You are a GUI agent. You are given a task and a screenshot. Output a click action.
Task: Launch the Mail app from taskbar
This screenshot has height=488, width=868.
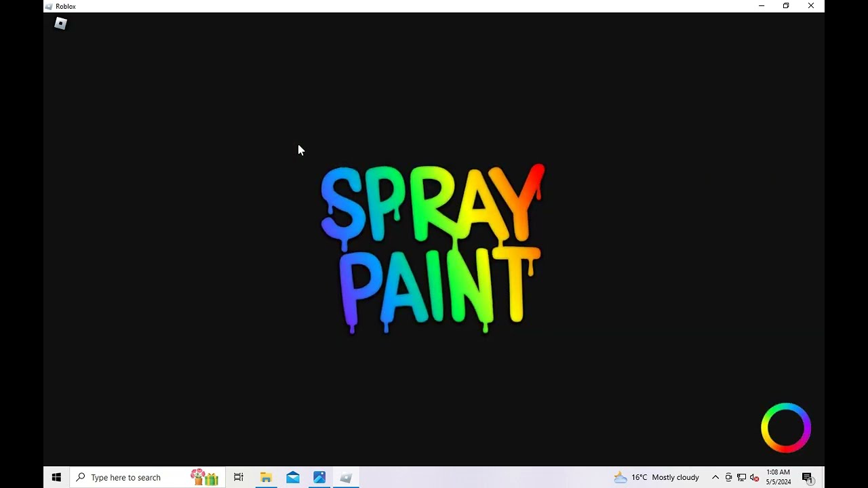[x=293, y=477]
